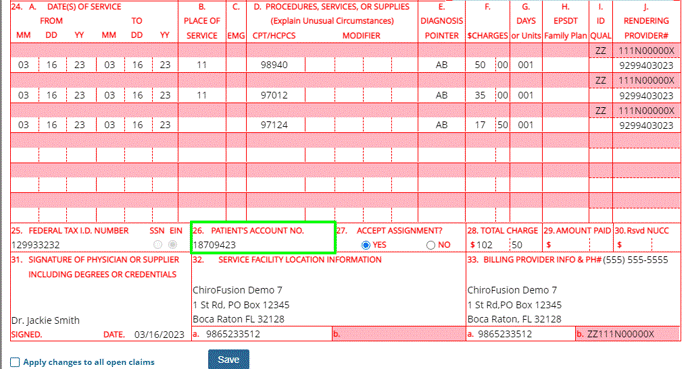Select NO for Accept Assignment
Image resolution: width=688 pixels, height=369 pixels.
[430, 245]
